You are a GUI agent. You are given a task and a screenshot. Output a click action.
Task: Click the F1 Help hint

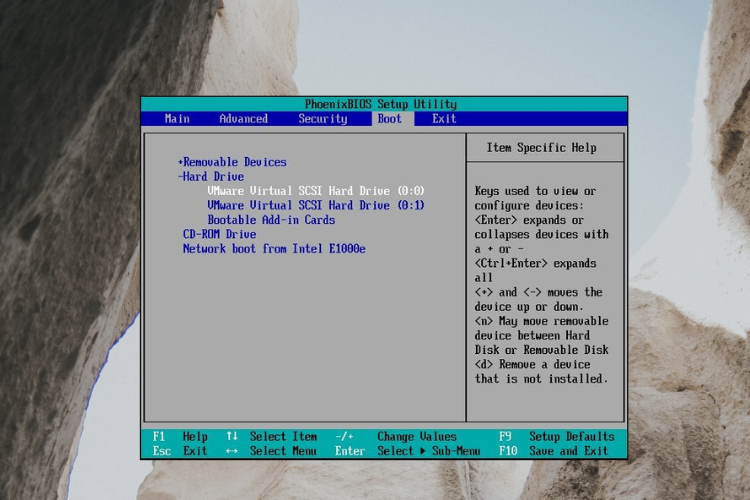[180, 437]
